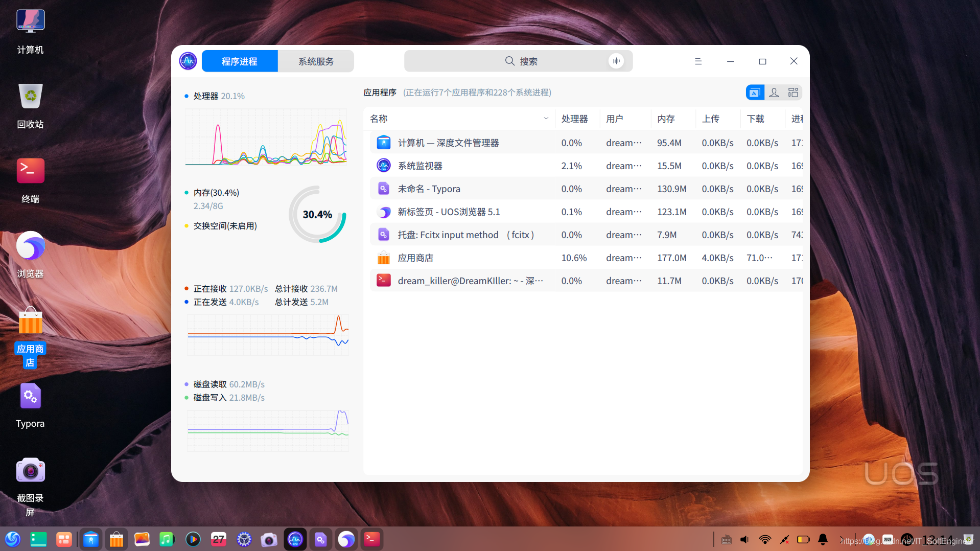Select the dream_killer terminal process row
The image size is (980, 551).
point(586,281)
